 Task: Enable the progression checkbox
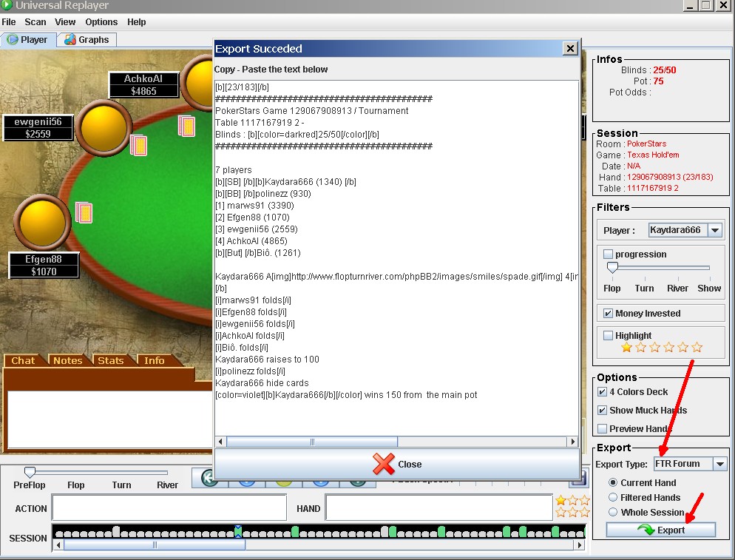click(608, 254)
